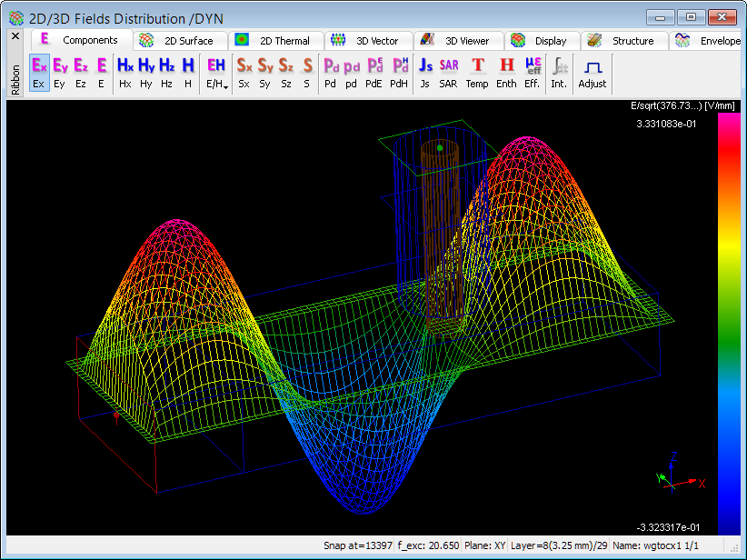This screenshot has width=747, height=560.
Task: Show the Enth enthalpy field
Action: (506, 73)
